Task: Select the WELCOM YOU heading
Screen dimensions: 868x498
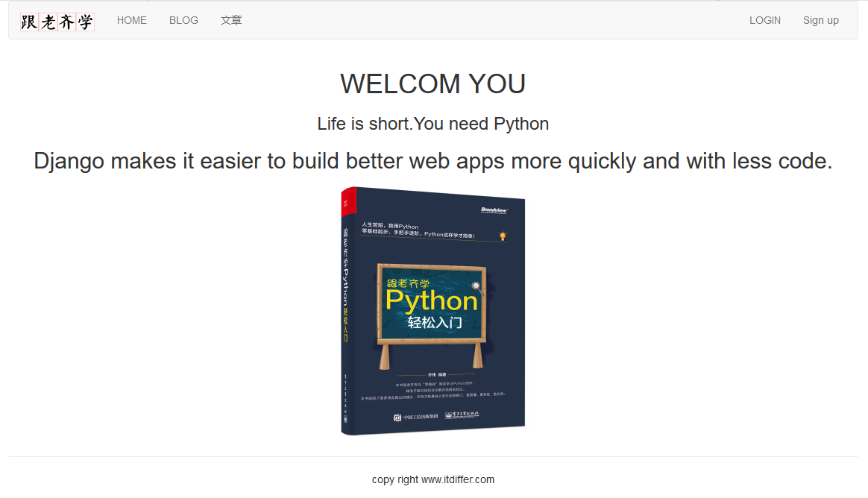Action: 433,84
